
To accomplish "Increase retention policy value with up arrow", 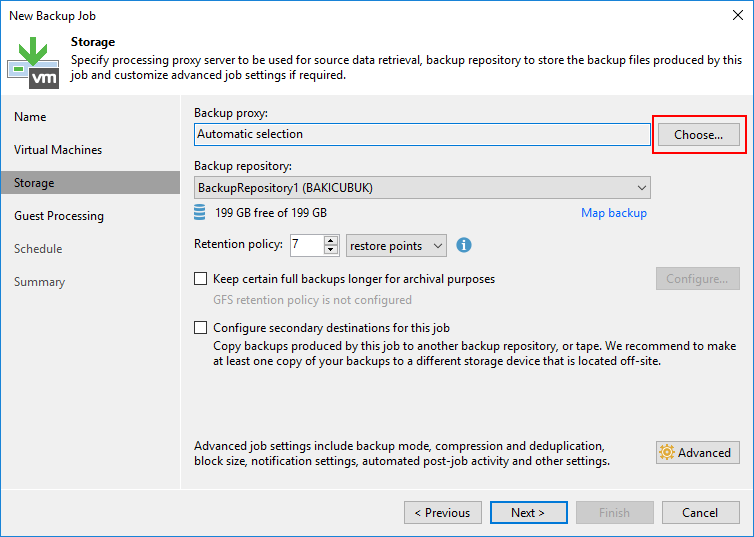I will pos(331,241).
